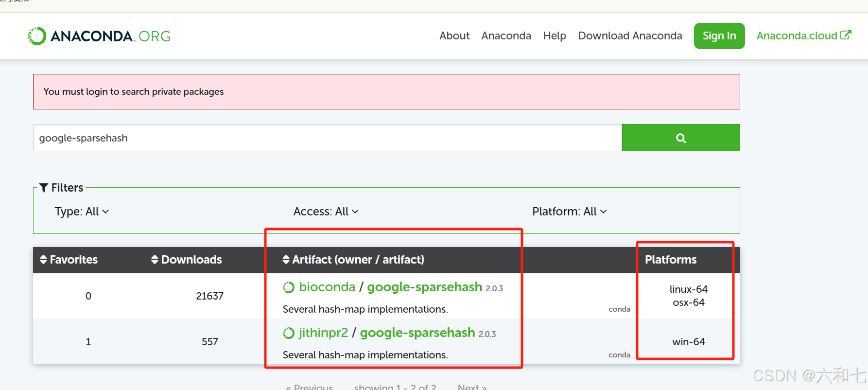Click the sort arrows beside Favorites

[x=44, y=260]
